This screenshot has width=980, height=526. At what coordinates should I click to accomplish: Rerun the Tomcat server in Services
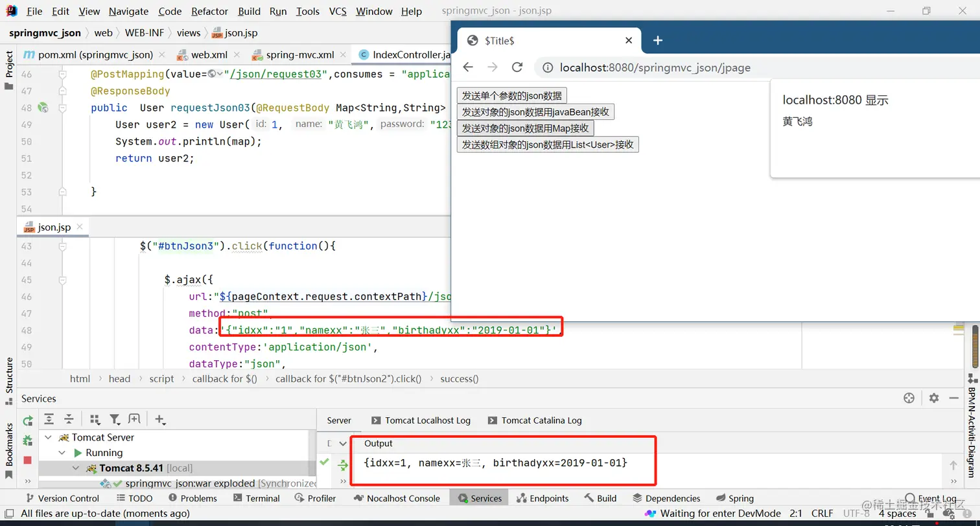(28, 421)
